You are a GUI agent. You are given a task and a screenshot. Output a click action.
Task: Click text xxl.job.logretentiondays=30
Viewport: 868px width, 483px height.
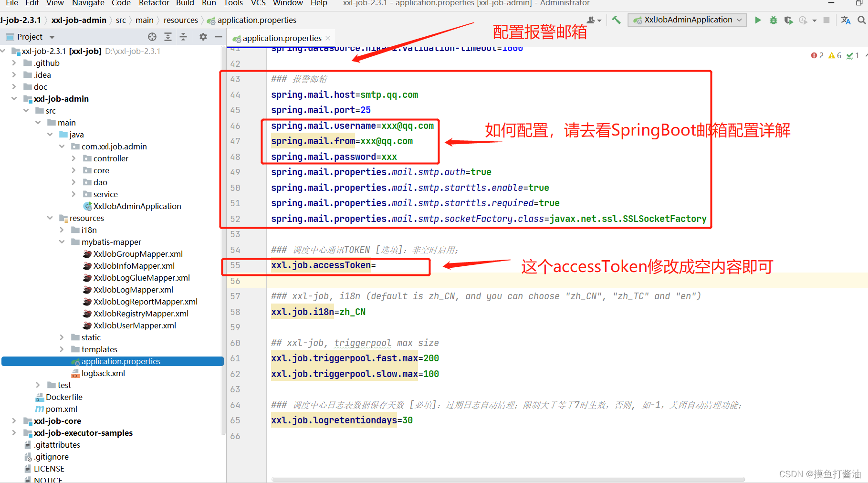click(342, 420)
